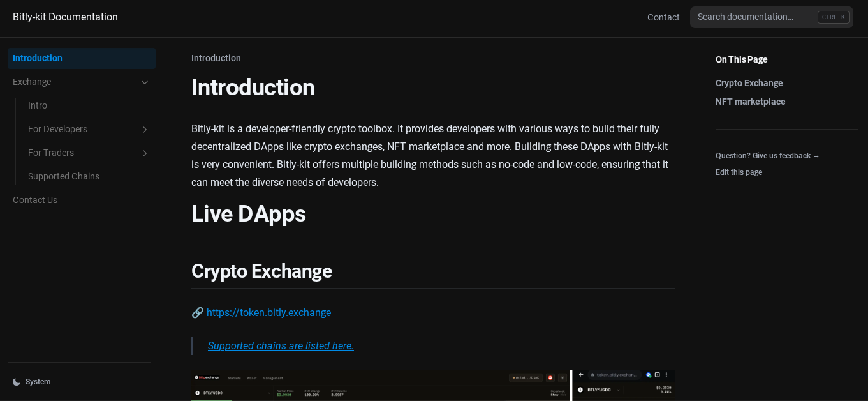868x401 pixels.
Task: Collapse the Exchange section chevron
Action: point(145,82)
